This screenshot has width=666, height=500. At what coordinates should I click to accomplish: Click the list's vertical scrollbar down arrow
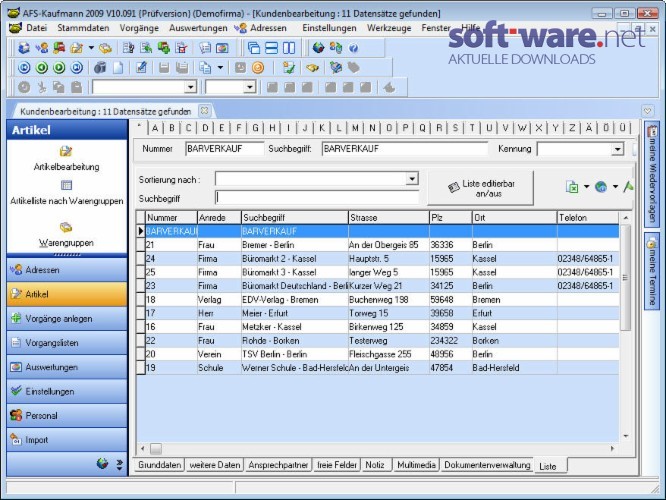point(626,436)
